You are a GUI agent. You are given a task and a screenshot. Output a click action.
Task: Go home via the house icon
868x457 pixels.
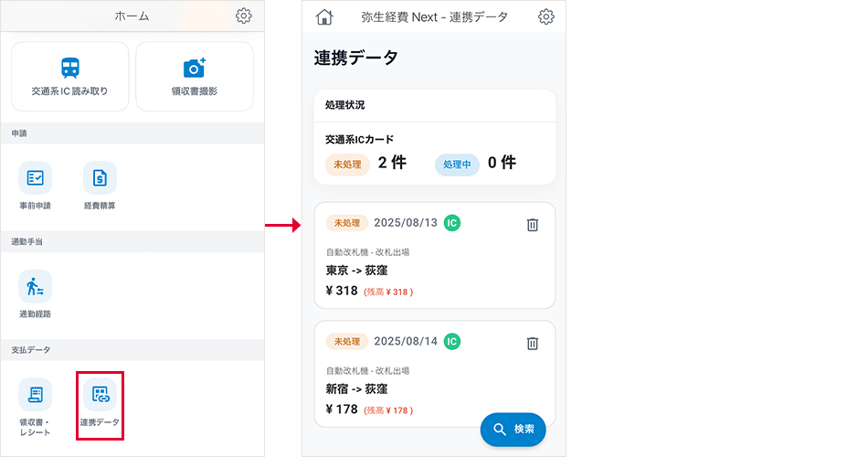[x=324, y=16]
